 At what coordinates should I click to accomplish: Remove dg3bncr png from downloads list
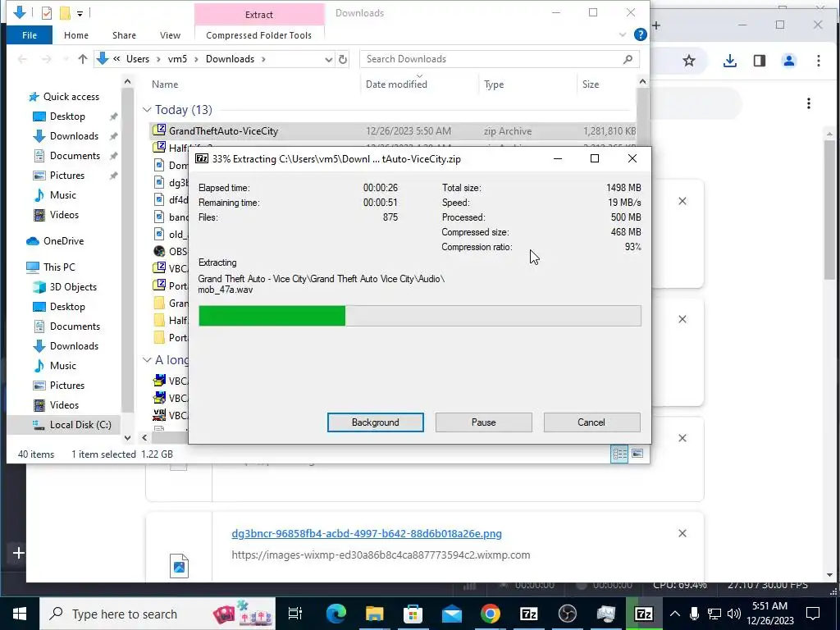click(x=682, y=533)
